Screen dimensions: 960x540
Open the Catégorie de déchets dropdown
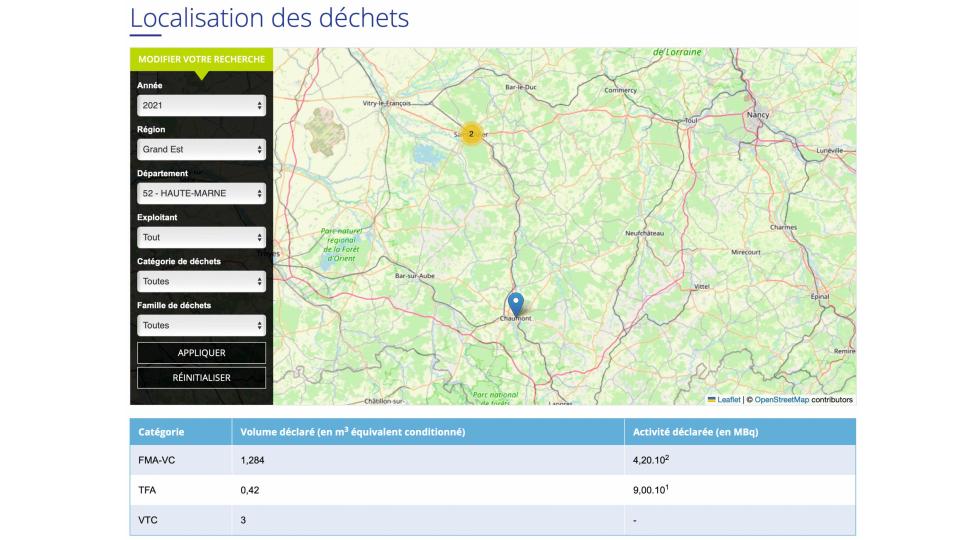(201, 282)
